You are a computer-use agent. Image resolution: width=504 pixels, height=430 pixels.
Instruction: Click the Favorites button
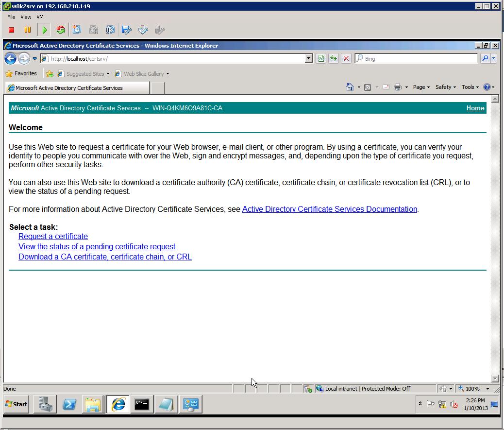[x=21, y=74]
